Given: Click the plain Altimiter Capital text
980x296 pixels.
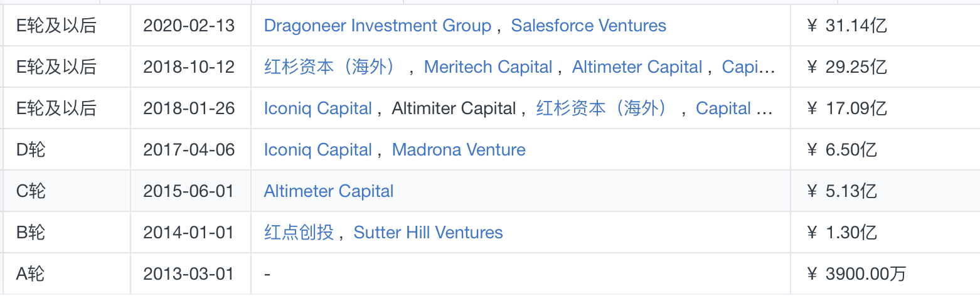Looking at the screenshot, I should coord(454,108).
